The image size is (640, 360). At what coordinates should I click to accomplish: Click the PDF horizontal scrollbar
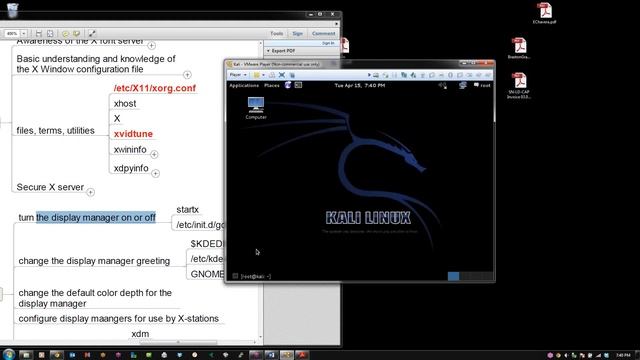click(x=178, y=342)
